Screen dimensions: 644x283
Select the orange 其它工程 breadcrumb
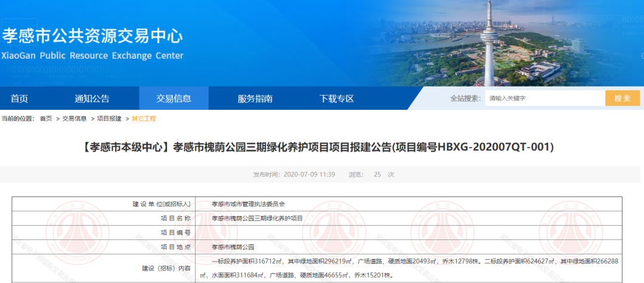[144, 119]
